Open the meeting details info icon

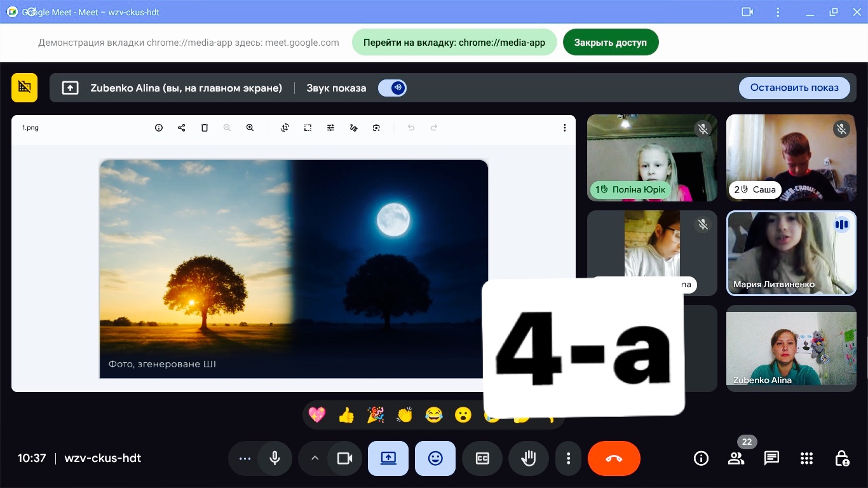coord(701,458)
